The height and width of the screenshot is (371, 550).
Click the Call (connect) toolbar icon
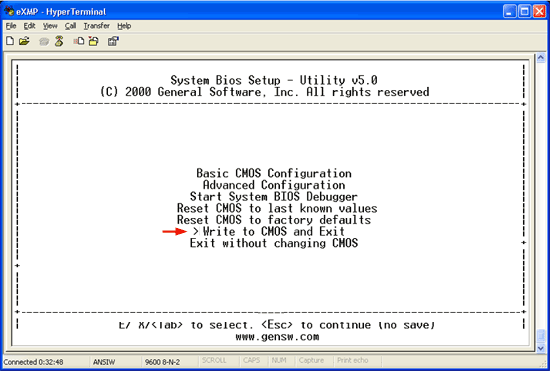click(x=44, y=42)
